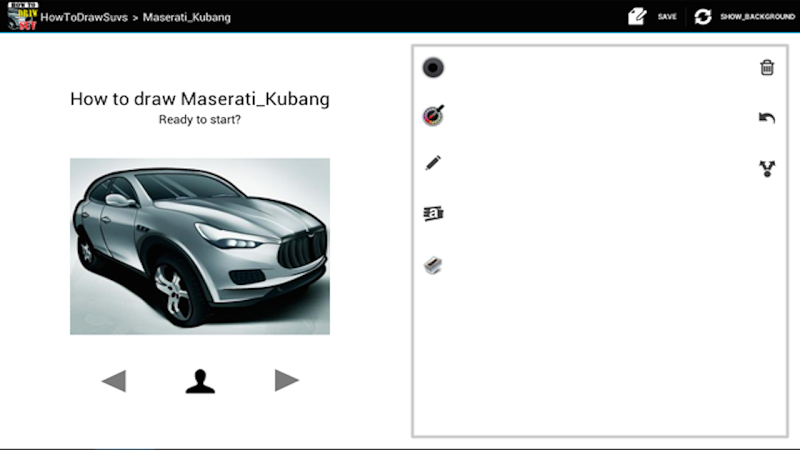Viewport: 800px width, 450px height.
Task: Clear canvas with trash icon
Action: (x=767, y=67)
